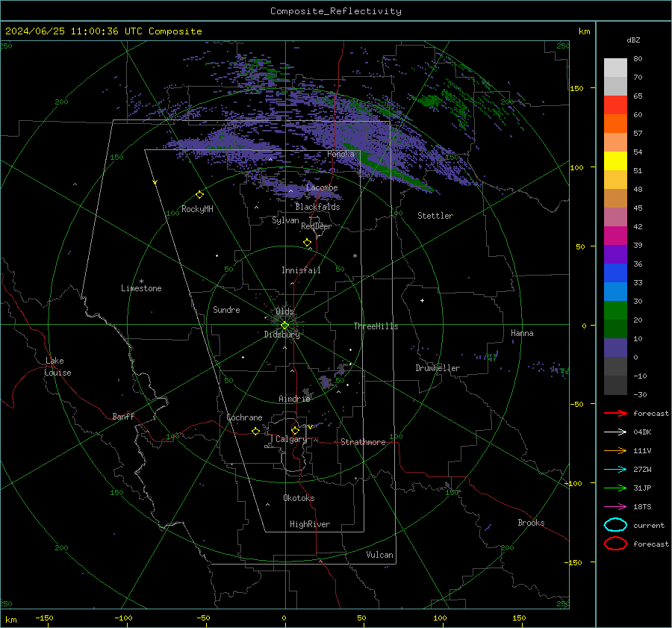Click the RockyMH label
The width and height of the screenshot is (672, 628).
pyautogui.click(x=197, y=209)
